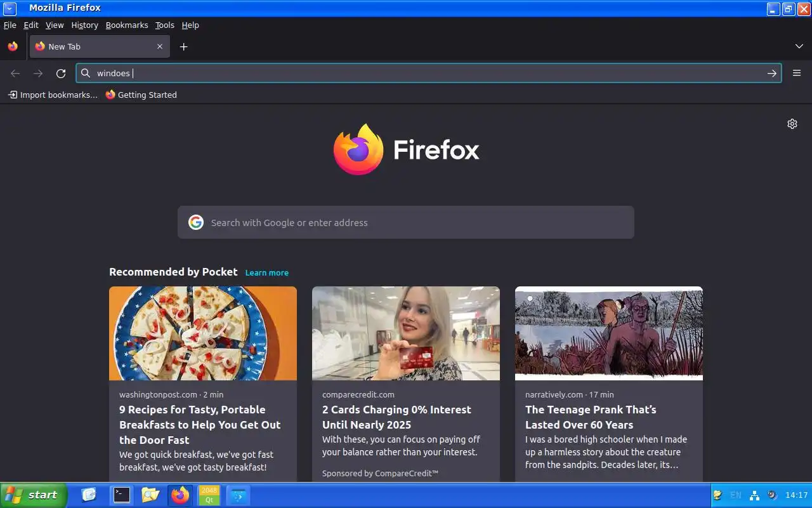Open the File menu
This screenshot has width=812, height=508.
pos(10,25)
